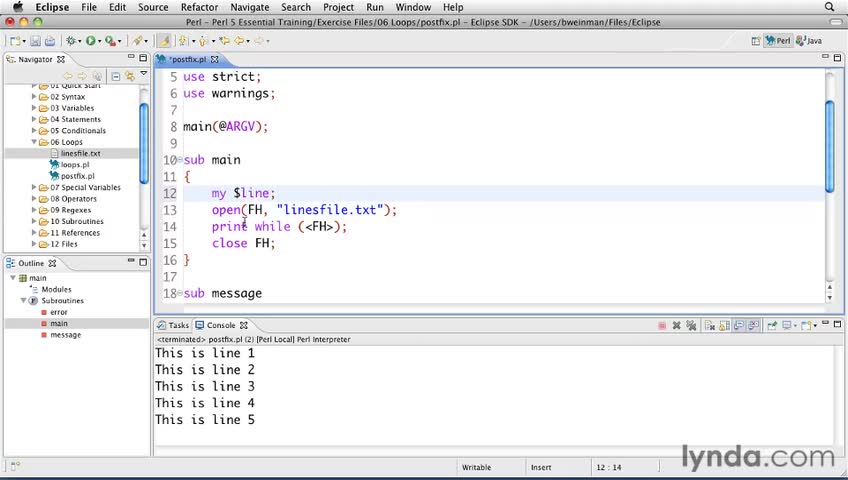Screen dimensions: 848x480
Task: Click the Navigator back arrow icon
Action: point(68,76)
